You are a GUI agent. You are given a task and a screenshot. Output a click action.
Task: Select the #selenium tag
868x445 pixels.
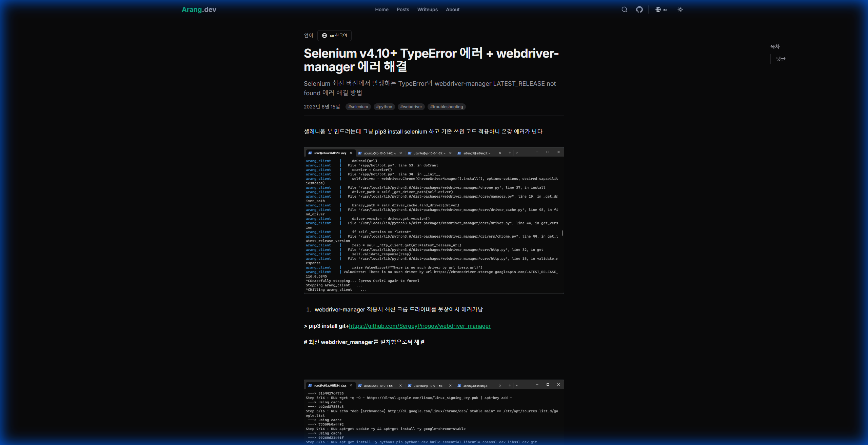358,107
